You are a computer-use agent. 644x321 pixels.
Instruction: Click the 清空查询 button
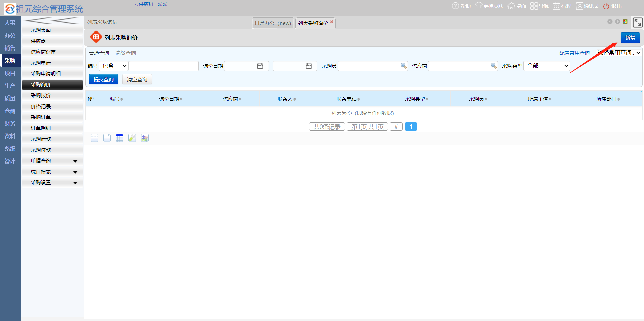click(x=137, y=79)
